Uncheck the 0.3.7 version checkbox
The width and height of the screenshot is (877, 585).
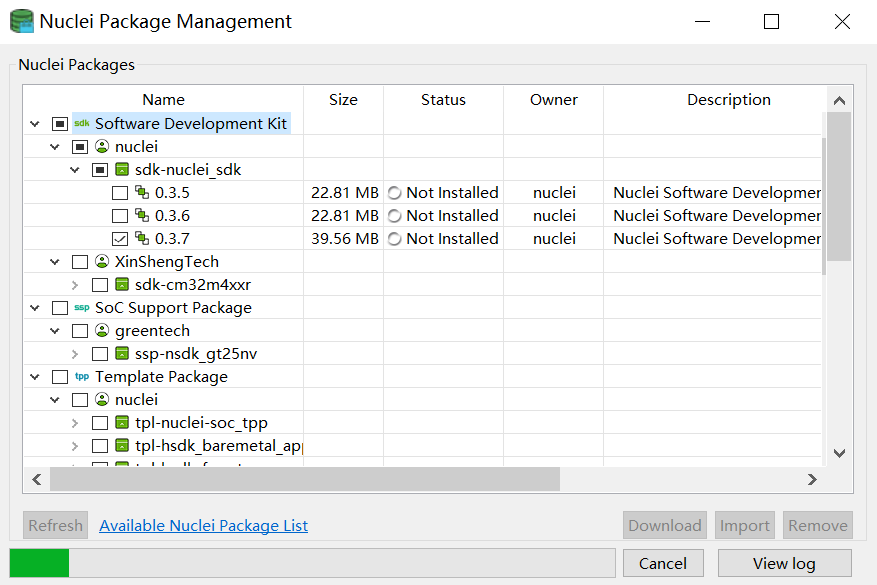pos(120,239)
